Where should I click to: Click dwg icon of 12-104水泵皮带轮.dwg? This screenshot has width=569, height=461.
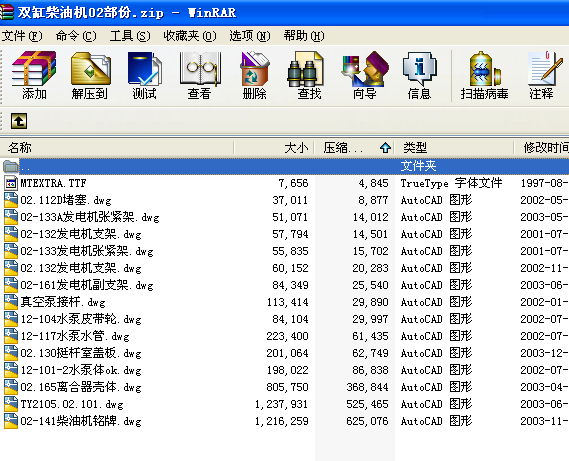11,319
